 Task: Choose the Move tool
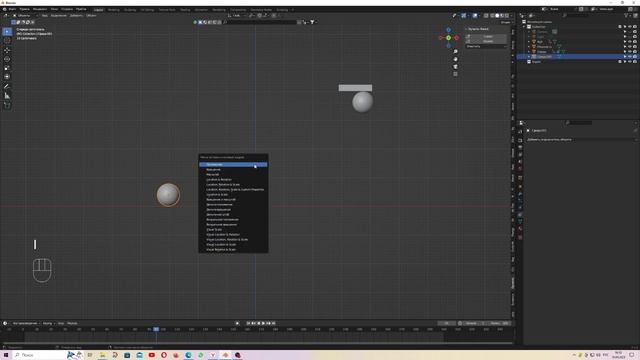click(7, 50)
